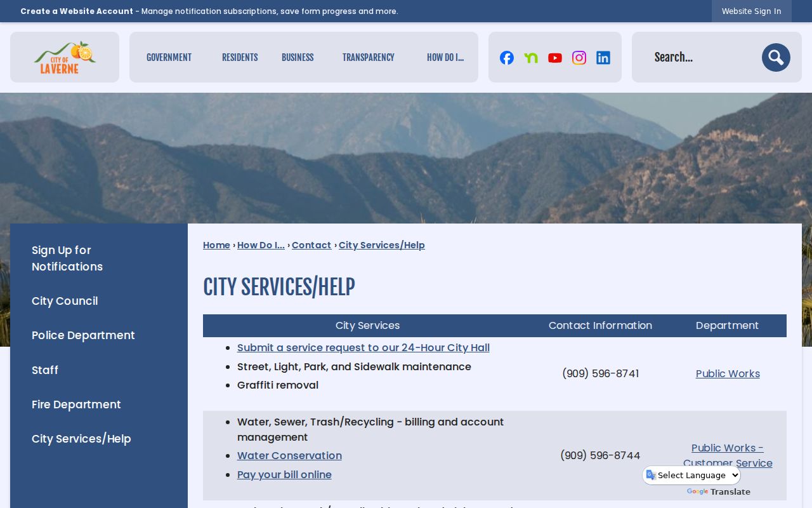Open the Residents menu

pos(240,57)
